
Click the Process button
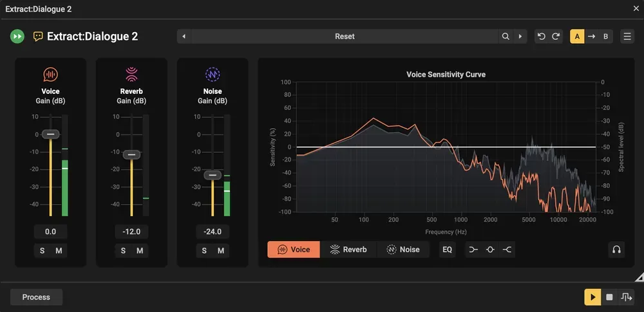click(x=36, y=297)
